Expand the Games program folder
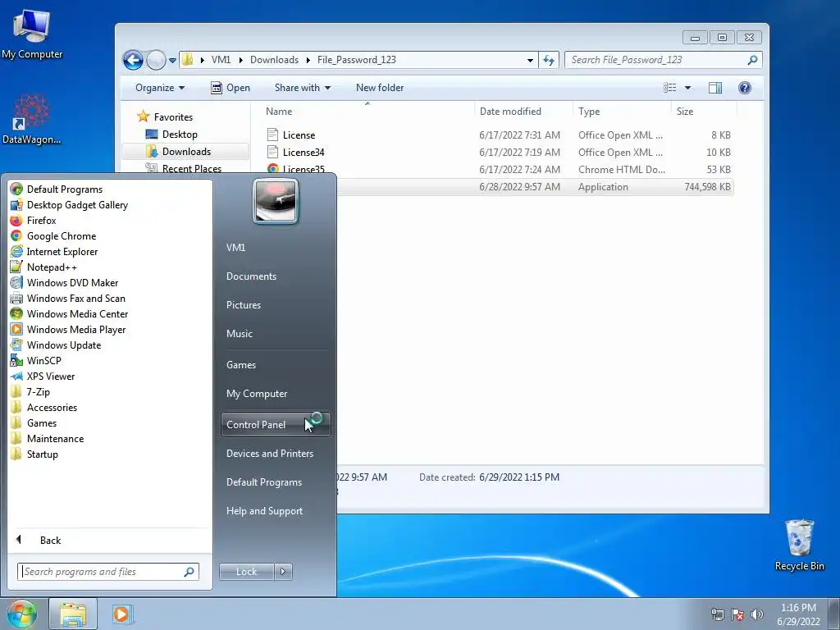 click(x=41, y=422)
